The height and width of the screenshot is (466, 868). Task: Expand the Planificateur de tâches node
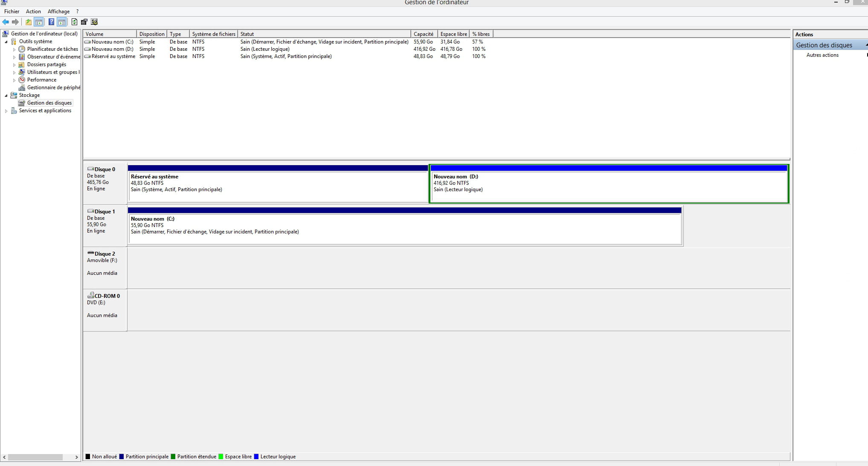click(x=14, y=50)
